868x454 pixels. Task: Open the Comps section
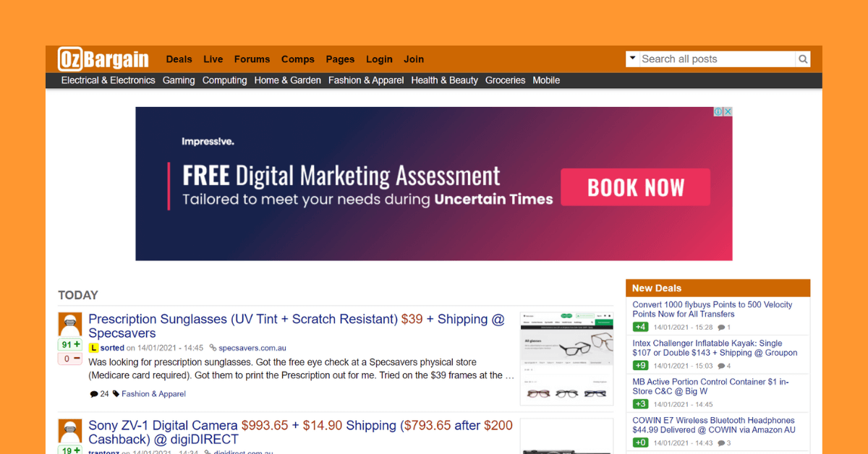click(297, 59)
